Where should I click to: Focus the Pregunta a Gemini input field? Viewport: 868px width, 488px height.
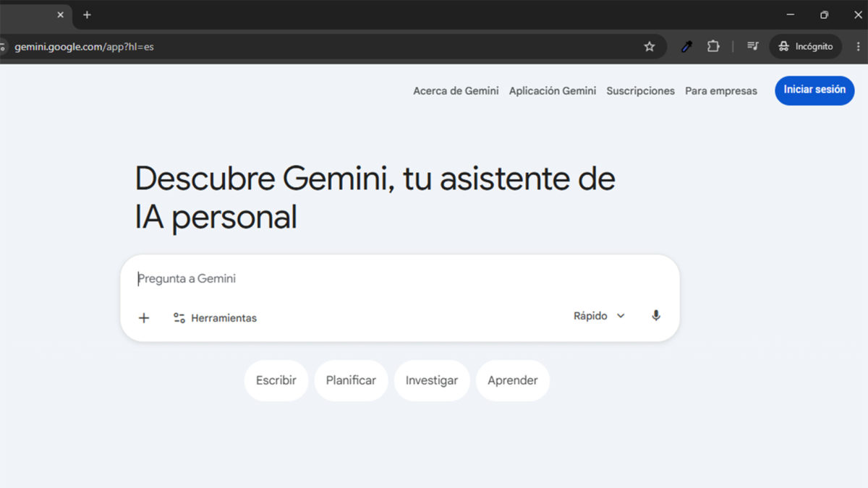399,279
